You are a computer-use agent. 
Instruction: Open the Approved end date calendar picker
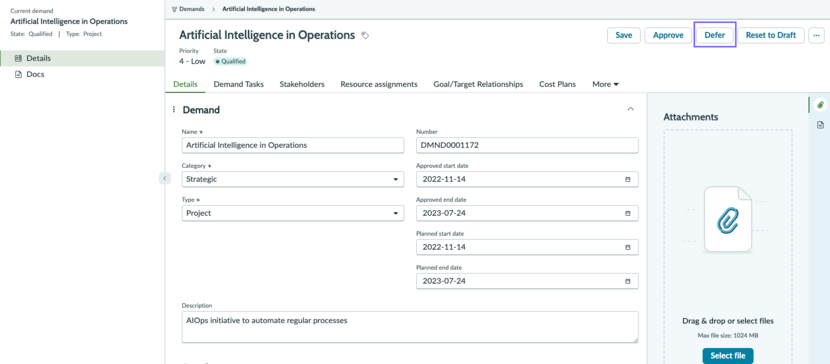coord(628,213)
